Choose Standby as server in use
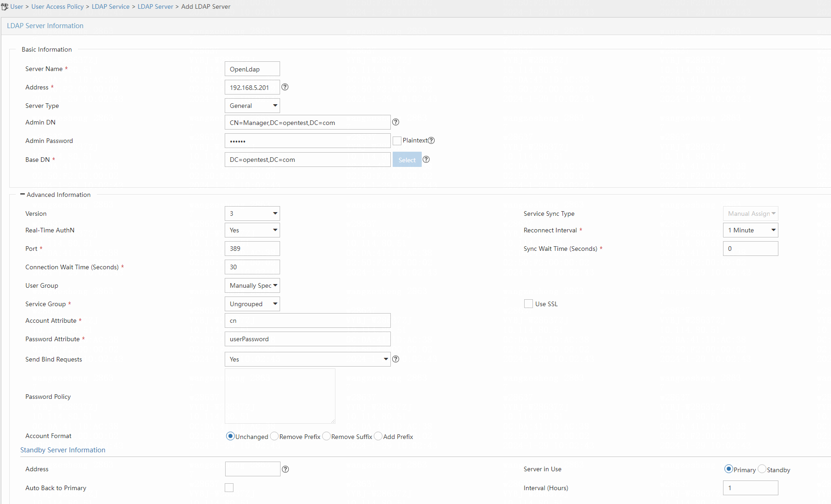The width and height of the screenshot is (831, 504). coord(762,469)
